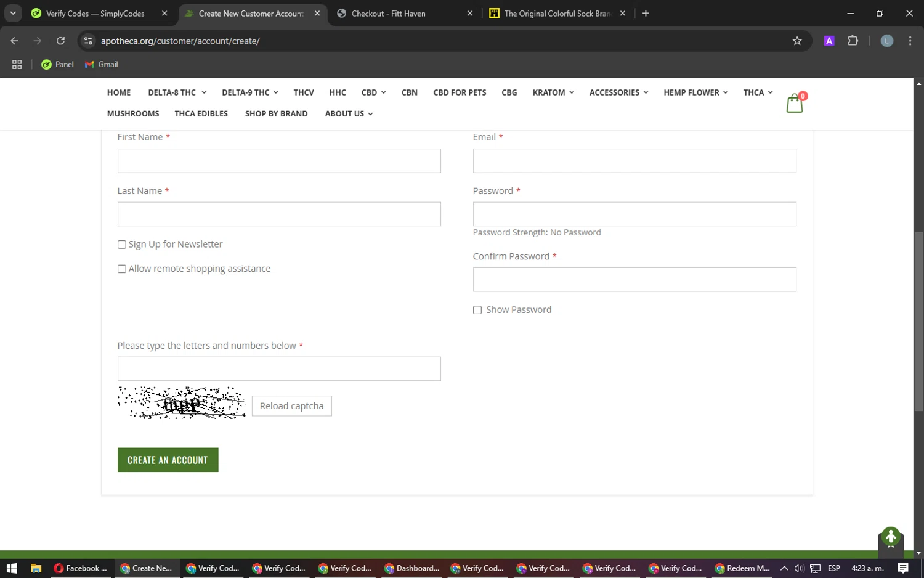Expand the CBD dropdown menu

point(374,92)
